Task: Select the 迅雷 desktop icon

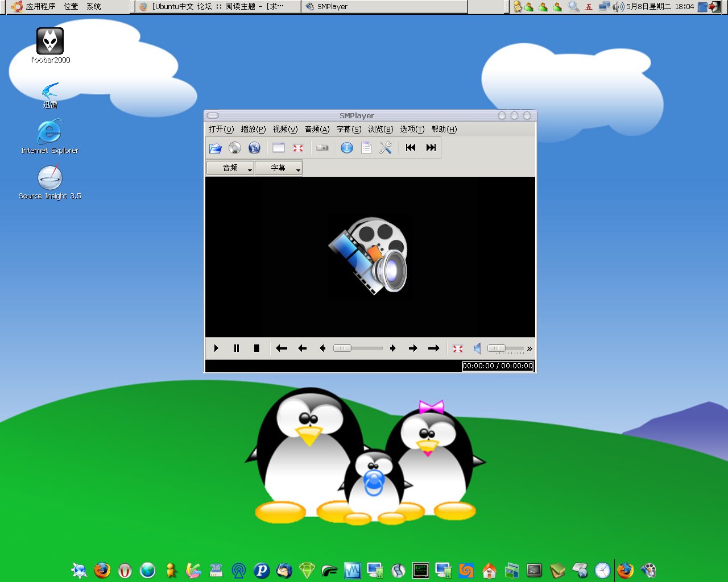Action: pos(50,95)
